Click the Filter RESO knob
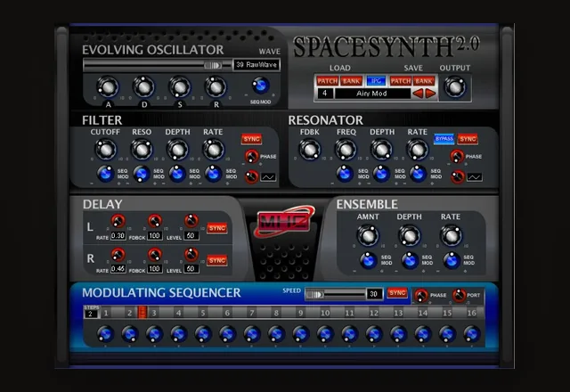Image resolution: width=570 pixels, height=392 pixels. (142, 150)
